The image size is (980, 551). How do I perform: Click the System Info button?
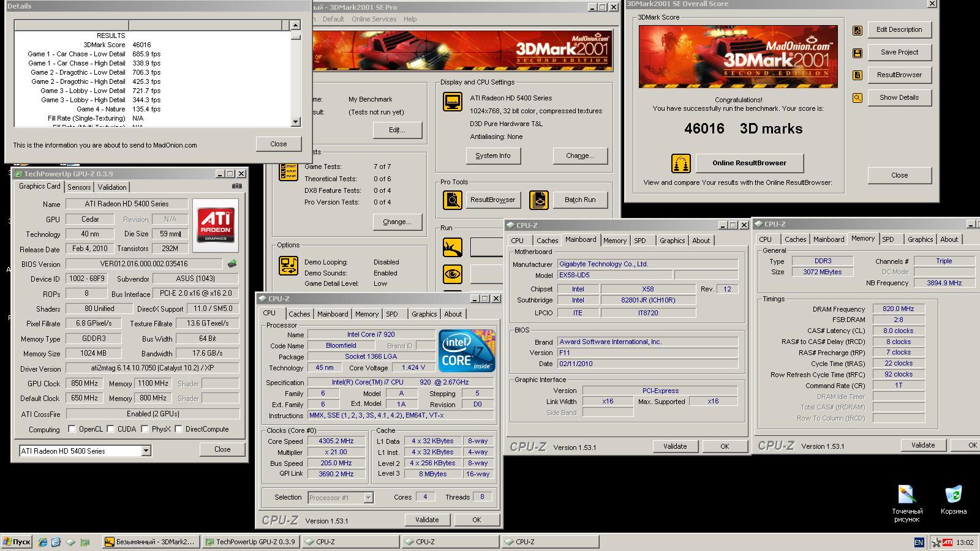point(493,156)
